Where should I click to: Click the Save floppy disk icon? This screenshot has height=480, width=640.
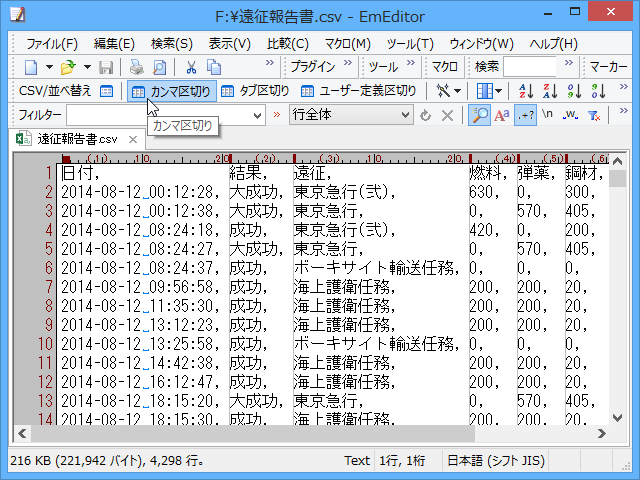(106, 67)
